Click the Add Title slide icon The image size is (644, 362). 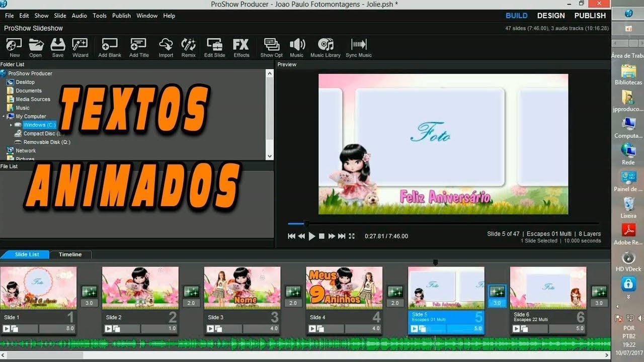[x=139, y=48]
